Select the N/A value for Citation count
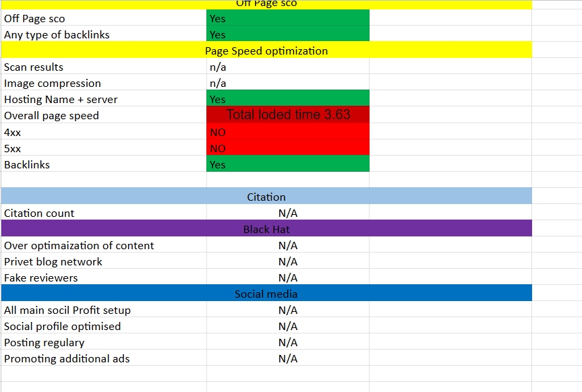582x392 pixels. tap(288, 214)
